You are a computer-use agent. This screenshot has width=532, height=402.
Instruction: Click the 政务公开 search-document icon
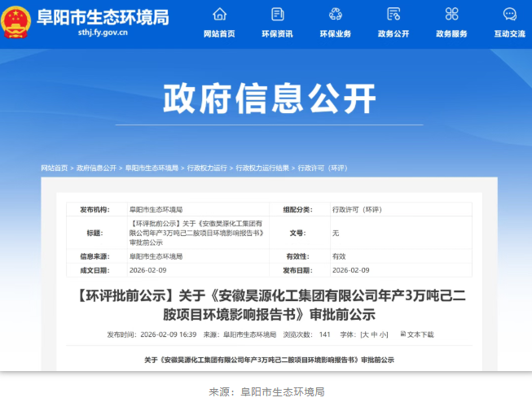click(x=394, y=14)
